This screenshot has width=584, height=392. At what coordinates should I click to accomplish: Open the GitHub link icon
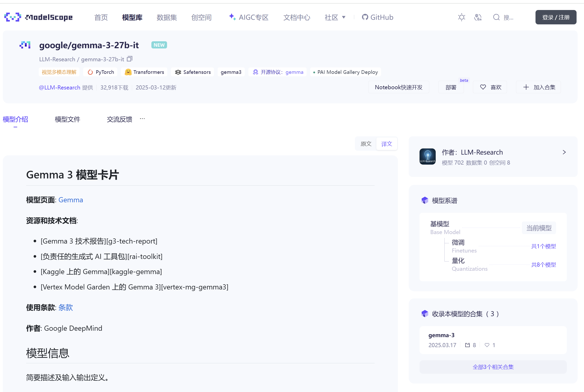coord(365,17)
